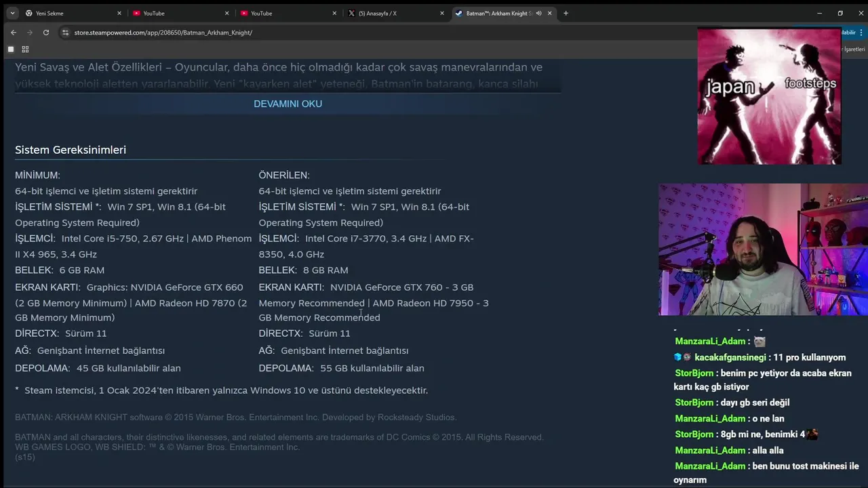The image size is (868, 488).
Task: Go forward to the next page
Action: pyautogui.click(x=30, y=33)
